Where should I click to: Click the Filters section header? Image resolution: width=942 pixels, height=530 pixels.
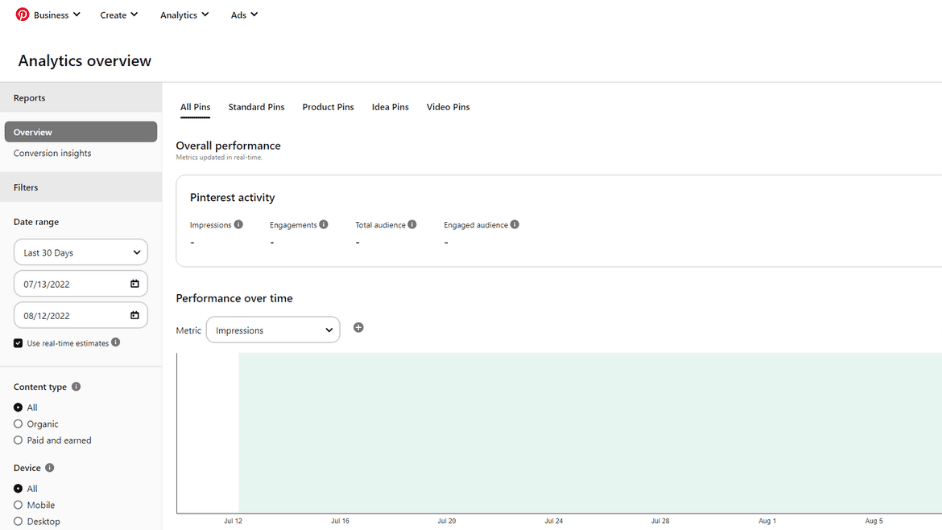[x=81, y=187]
